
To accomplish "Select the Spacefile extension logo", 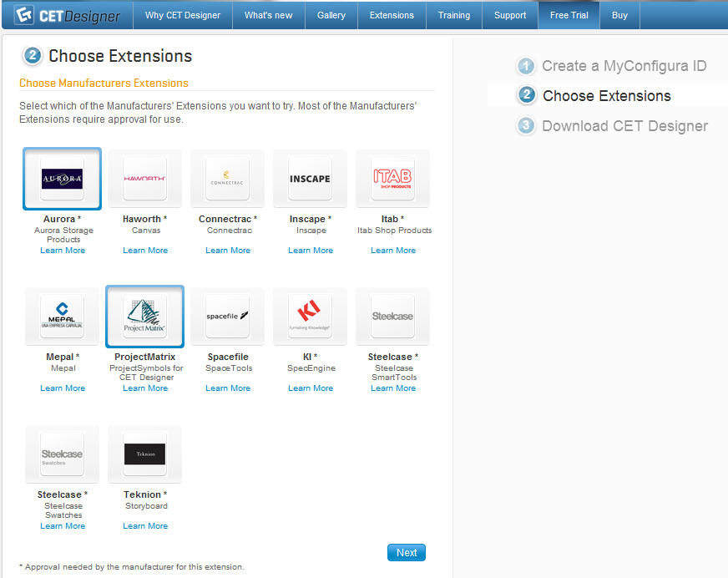I will tap(228, 317).
